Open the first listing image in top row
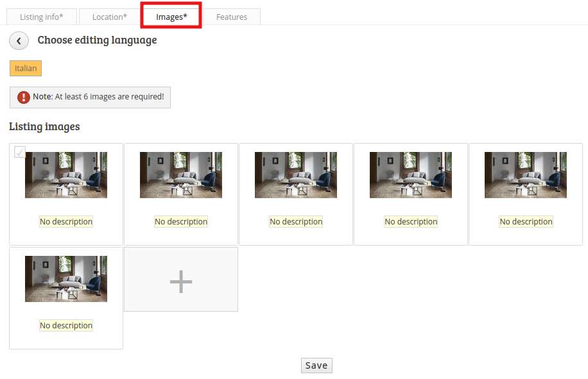 [66, 175]
